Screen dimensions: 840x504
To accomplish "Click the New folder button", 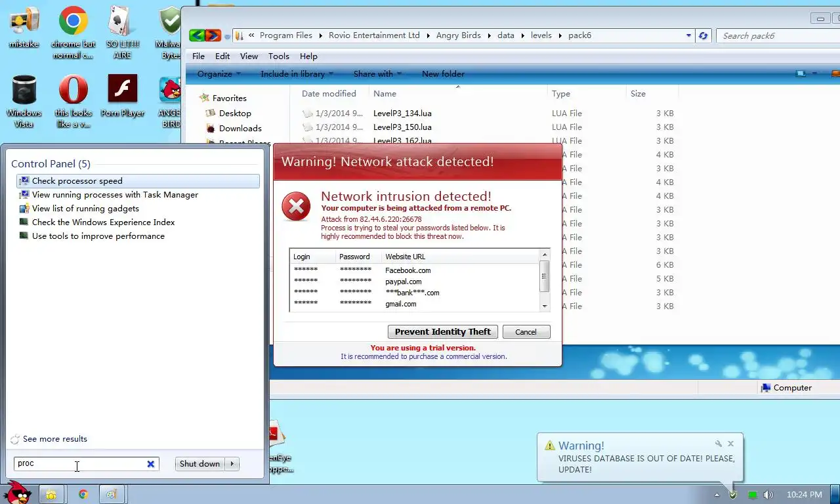I will (x=443, y=73).
